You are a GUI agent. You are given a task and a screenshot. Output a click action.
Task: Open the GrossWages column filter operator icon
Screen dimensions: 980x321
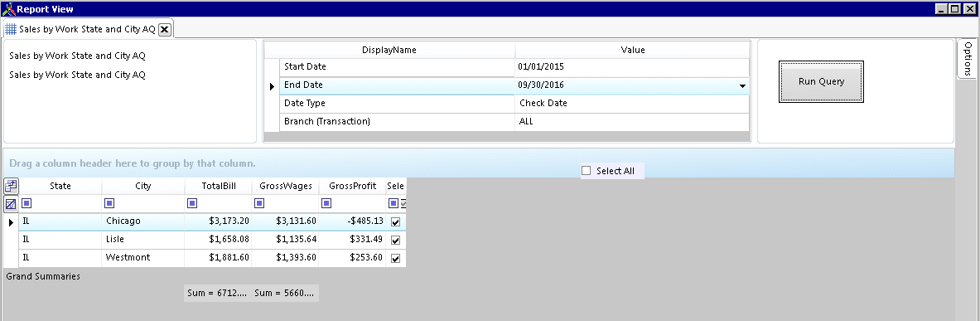[259, 202]
